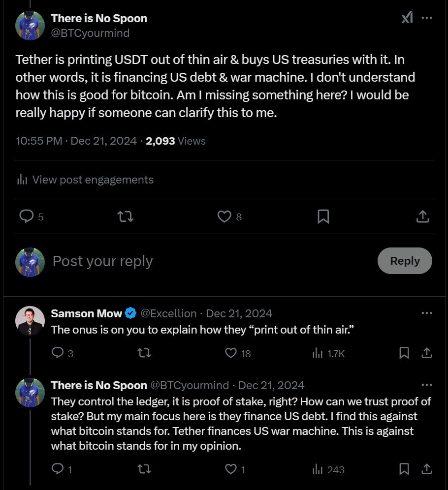Viewport: 448px width, 490px height.
Task: Repost Samson Mow's reply
Action: 144,353
